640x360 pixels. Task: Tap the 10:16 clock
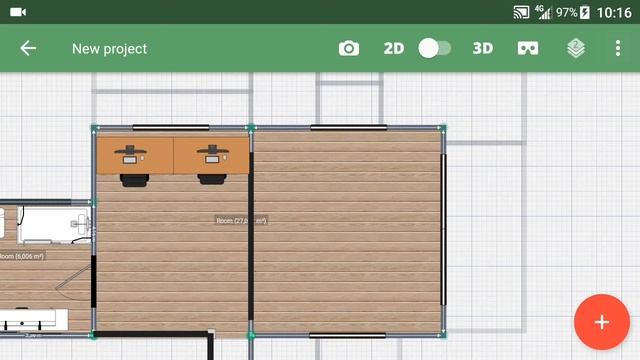click(614, 13)
